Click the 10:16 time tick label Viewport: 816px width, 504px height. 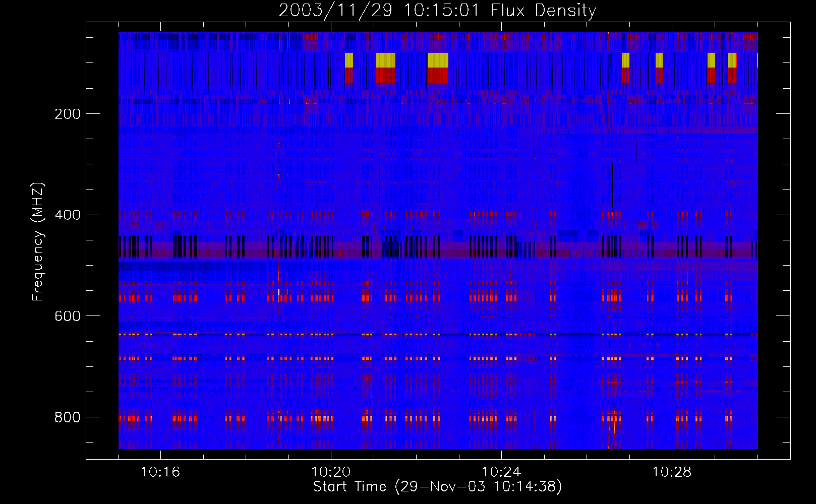point(160,472)
